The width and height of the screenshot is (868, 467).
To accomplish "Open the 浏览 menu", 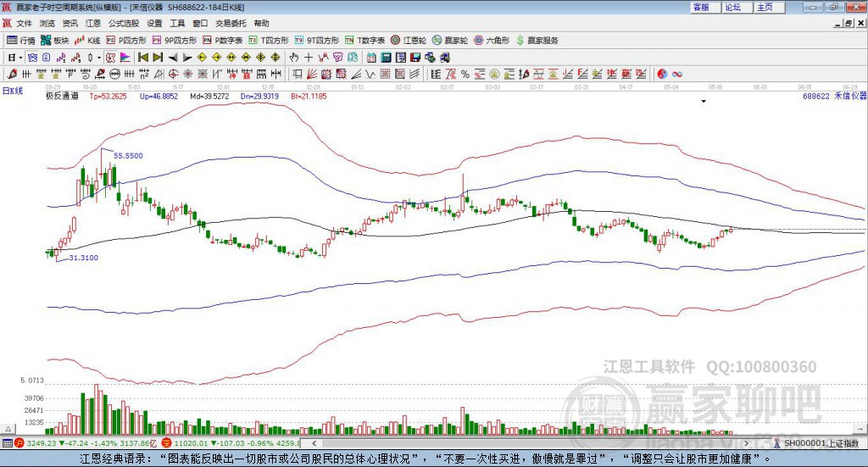I will tap(47, 23).
